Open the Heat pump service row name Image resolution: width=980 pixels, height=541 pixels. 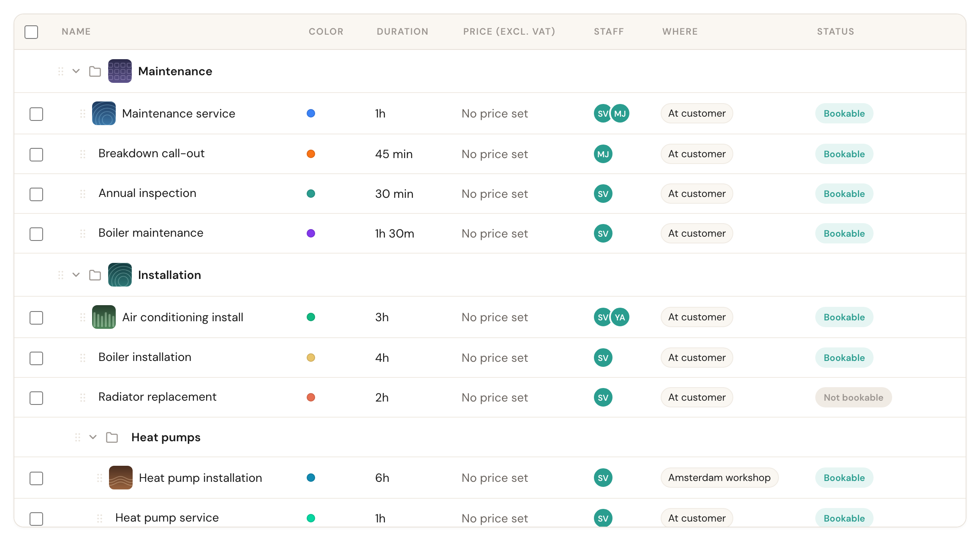pos(167,518)
